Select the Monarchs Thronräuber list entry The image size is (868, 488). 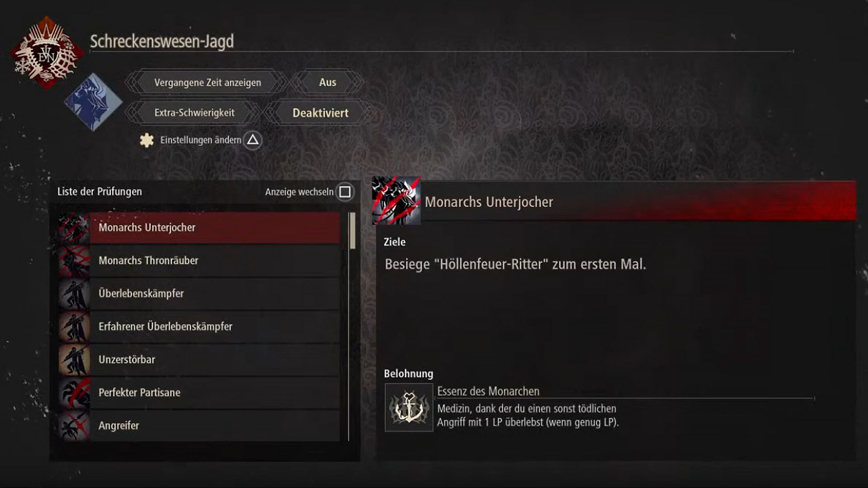[199, 261]
